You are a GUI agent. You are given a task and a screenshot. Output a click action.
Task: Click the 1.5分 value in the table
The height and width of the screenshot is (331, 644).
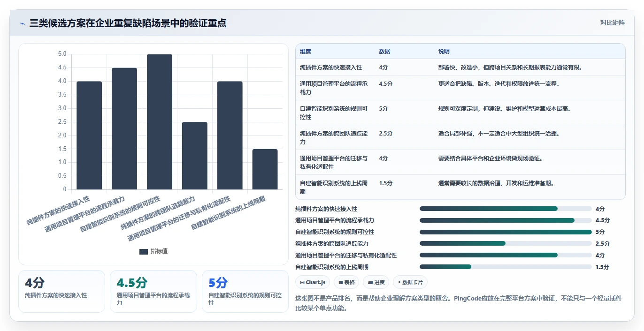(386, 183)
